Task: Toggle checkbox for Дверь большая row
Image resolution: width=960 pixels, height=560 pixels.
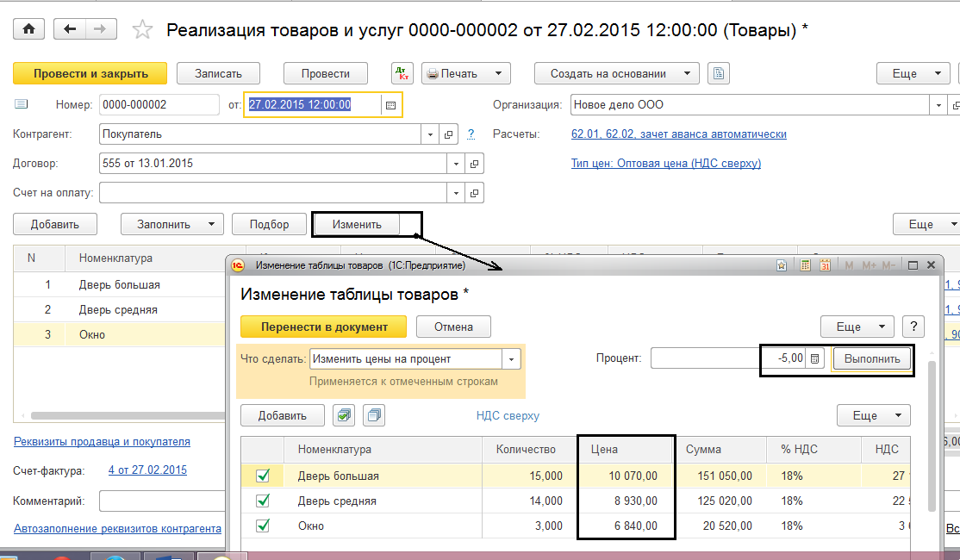Action: pos(263,476)
